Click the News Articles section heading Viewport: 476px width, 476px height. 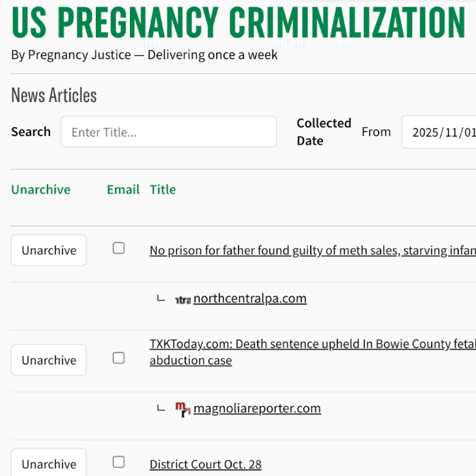[x=54, y=96]
